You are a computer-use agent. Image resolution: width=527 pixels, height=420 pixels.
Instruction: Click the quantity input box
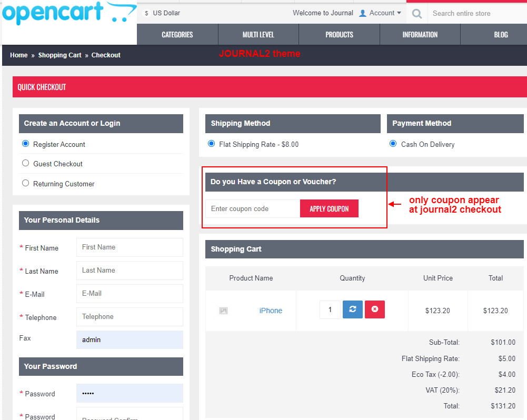point(330,309)
